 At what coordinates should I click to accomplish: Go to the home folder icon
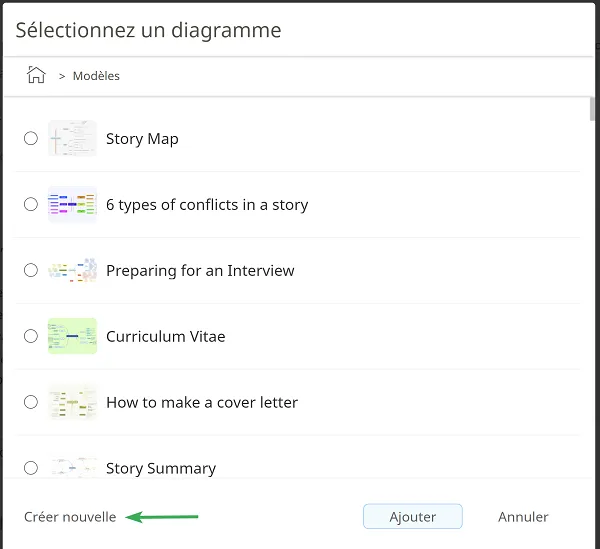coord(36,74)
